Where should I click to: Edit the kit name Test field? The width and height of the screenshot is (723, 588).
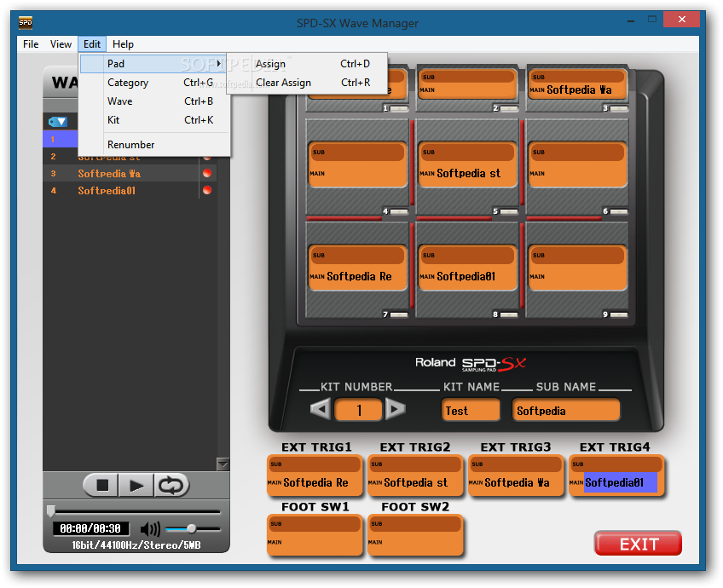coord(471,410)
